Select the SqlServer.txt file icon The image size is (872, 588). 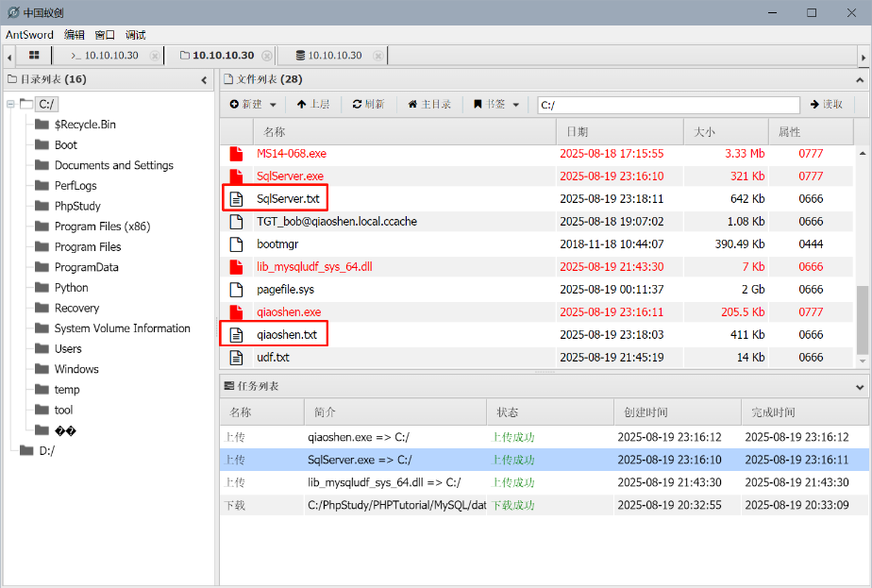238,199
